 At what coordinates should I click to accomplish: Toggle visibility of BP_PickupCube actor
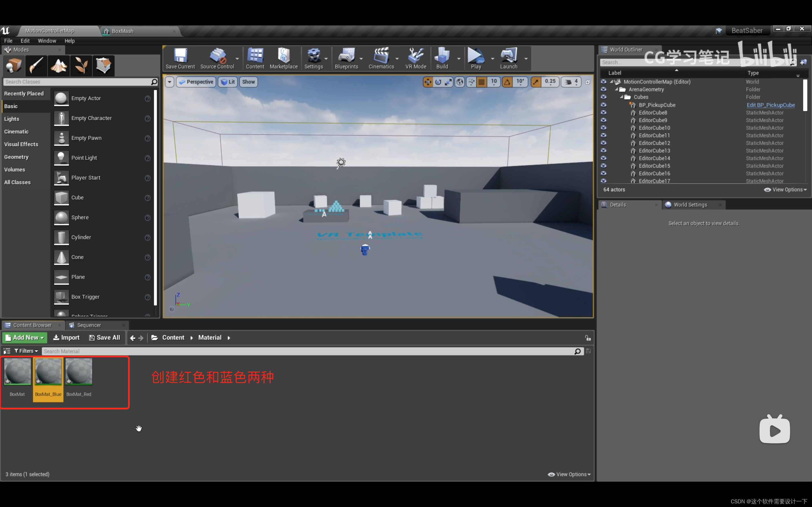tap(604, 104)
